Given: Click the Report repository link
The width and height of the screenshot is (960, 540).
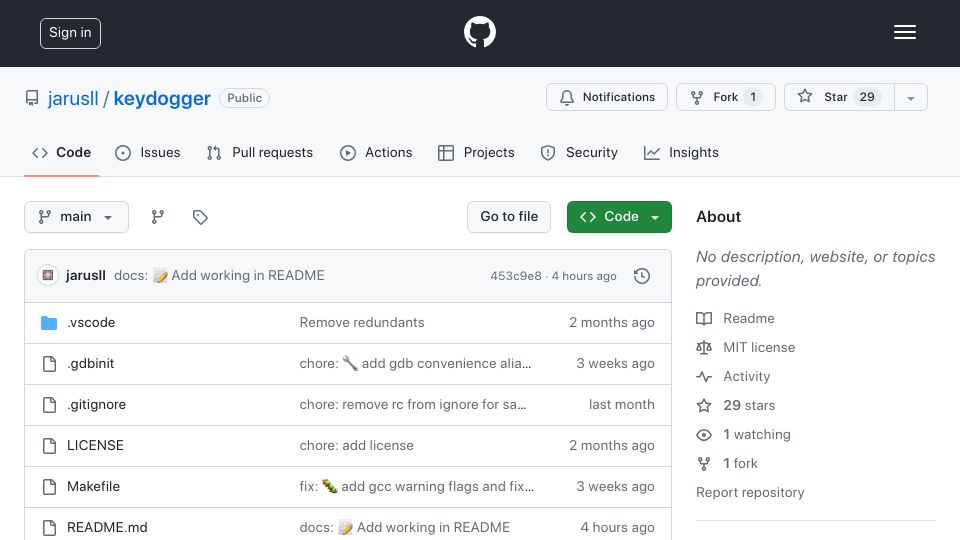Looking at the screenshot, I should point(750,492).
